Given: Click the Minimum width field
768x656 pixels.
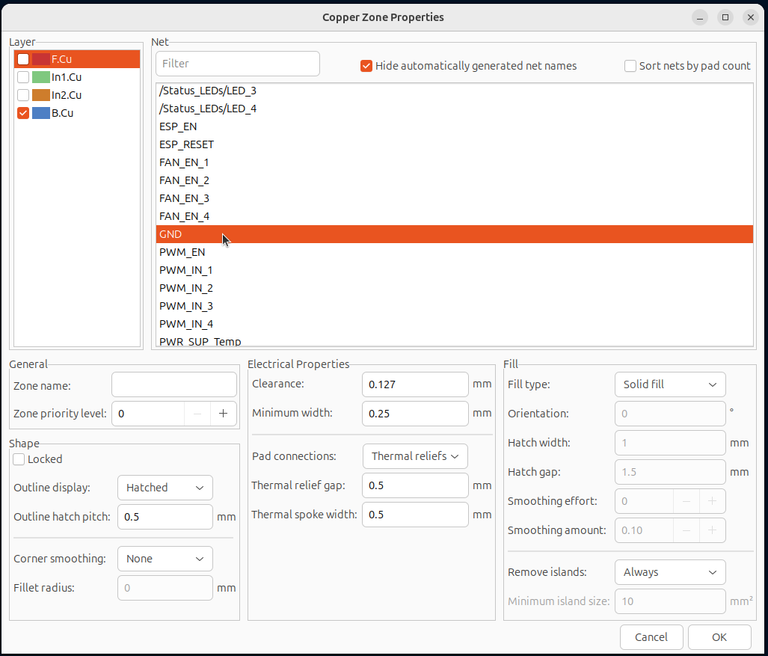Looking at the screenshot, I should tap(415, 413).
